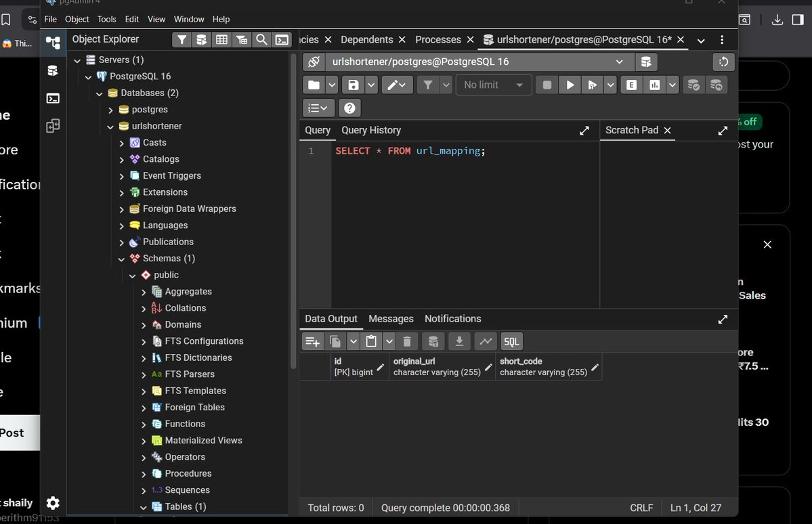Click the Execute script icon
Screen dimensions: 812x524
tap(592, 85)
